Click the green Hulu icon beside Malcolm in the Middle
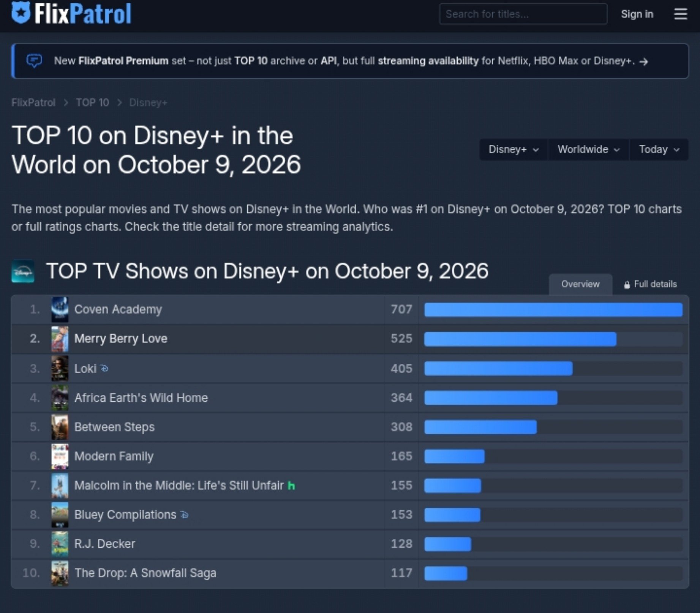This screenshot has width=700, height=613. pos(291,486)
